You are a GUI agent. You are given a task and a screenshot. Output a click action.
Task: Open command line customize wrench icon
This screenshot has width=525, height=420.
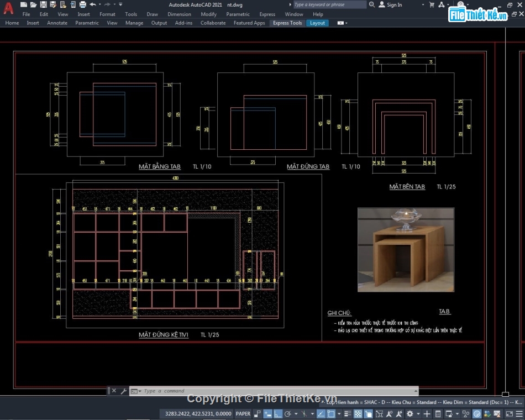pyautogui.click(x=123, y=391)
